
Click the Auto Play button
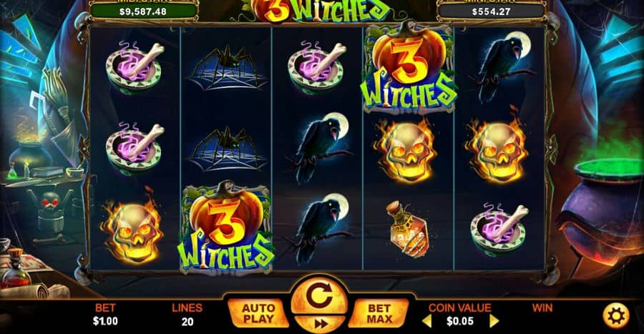[x=258, y=313]
